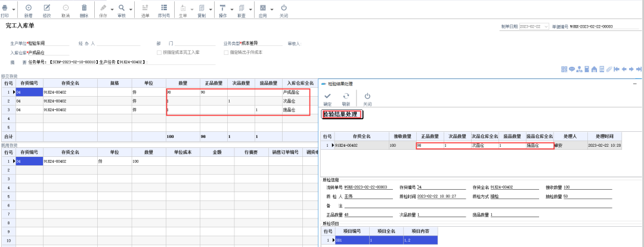Click 废品仓 cell in 检验结果处理 table
Image resolution: width=644 pixels, height=247 pixels.
tap(540, 146)
